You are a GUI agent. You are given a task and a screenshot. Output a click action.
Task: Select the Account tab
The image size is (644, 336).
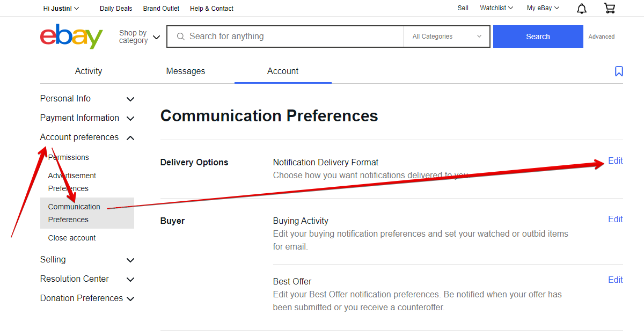pyautogui.click(x=283, y=71)
